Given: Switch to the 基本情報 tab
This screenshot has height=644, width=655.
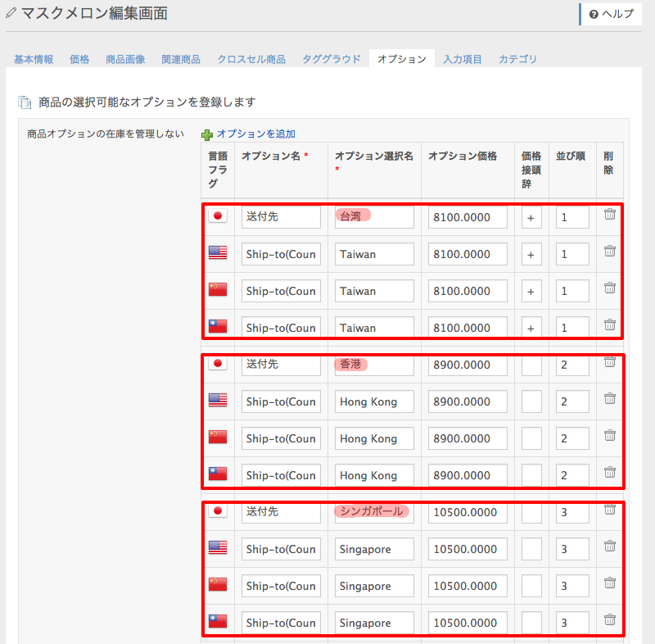Looking at the screenshot, I should (x=34, y=60).
